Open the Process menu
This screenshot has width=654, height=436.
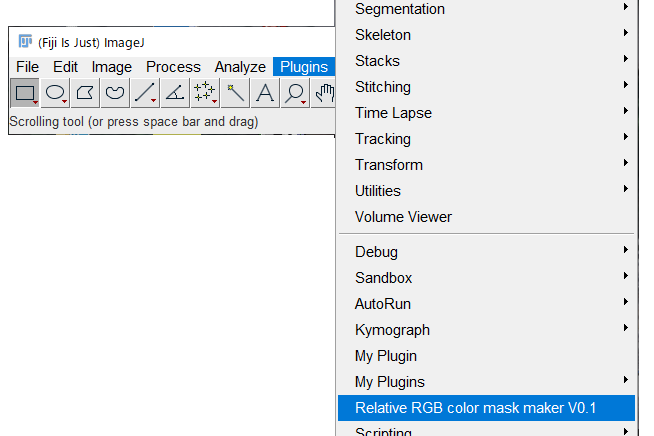pos(173,67)
